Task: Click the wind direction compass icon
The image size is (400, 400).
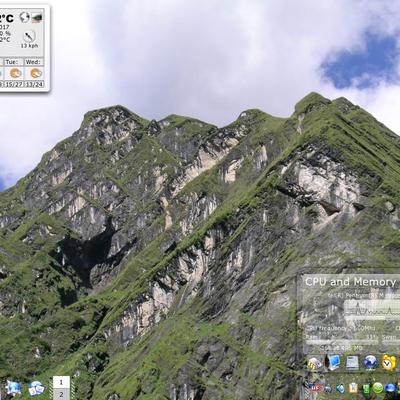Action: point(29,36)
